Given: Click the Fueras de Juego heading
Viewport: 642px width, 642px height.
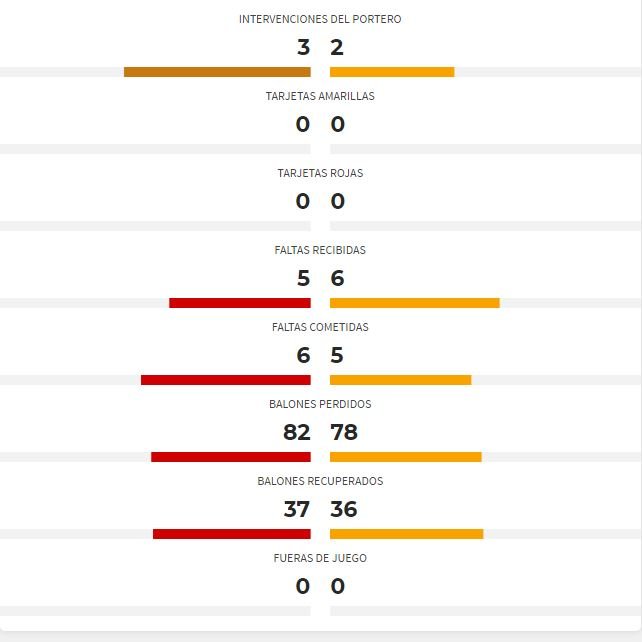Looking at the screenshot, I should tap(320, 558).
